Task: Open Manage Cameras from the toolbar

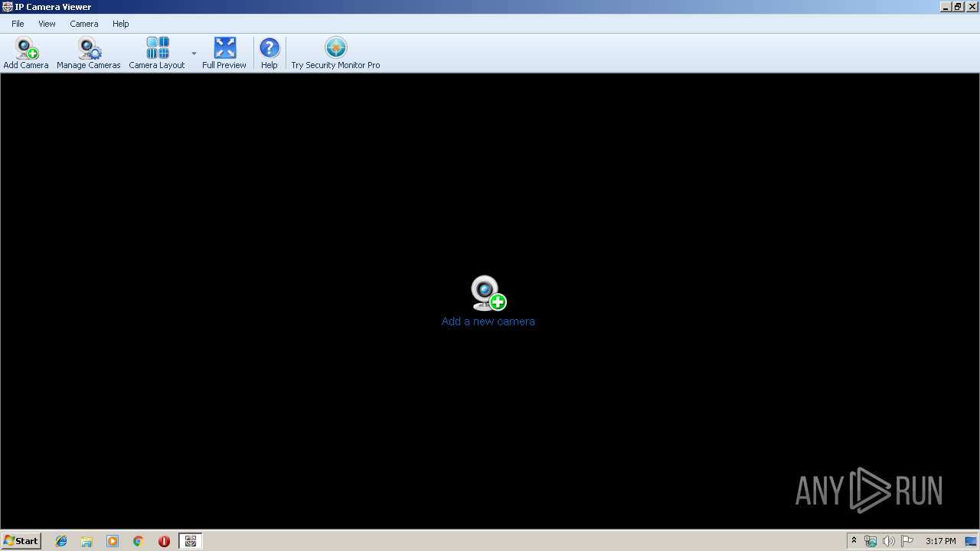Action: pyautogui.click(x=89, y=54)
